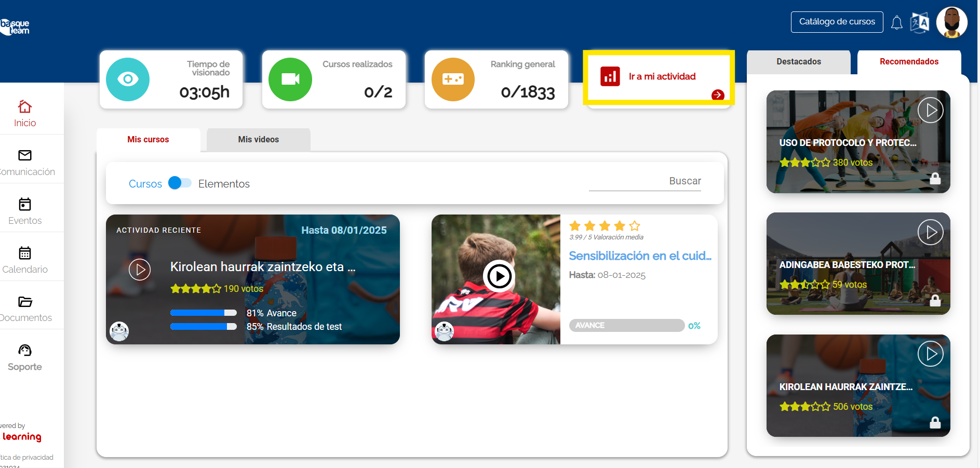Play the Kirolean haurrak recent activity course

coord(140,270)
